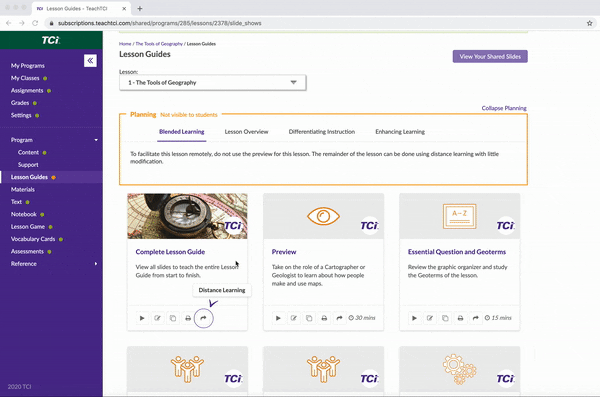Collapse the sidebar with the double-chevron button
The width and height of the screenshot is (600, 397).
tap(90, 60)
